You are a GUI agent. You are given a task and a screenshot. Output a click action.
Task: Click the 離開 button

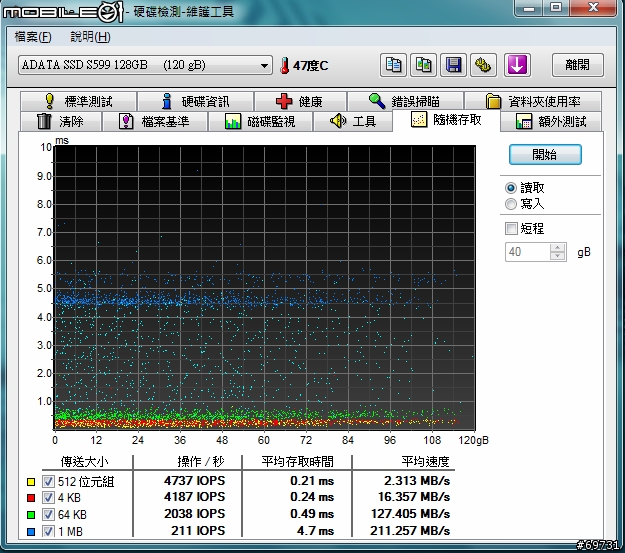[x=577, y=65]
